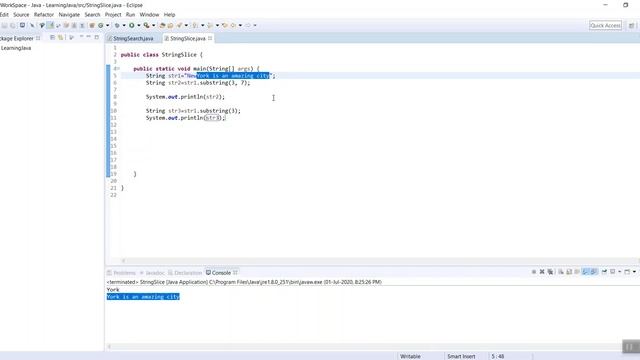Click the 'public class StringSlice' line
Screen dimensions: 640x360
(162, 55)
